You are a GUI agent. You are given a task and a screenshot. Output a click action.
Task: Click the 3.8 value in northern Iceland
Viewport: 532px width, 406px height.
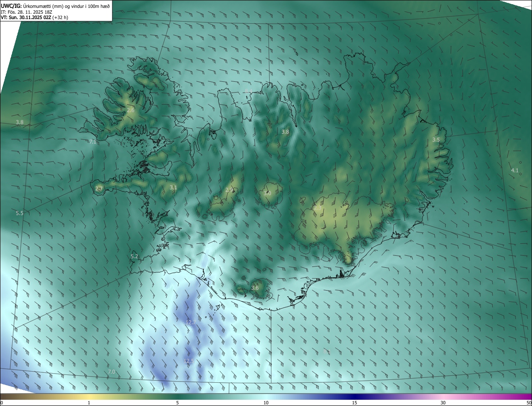(x=285, y=132)
